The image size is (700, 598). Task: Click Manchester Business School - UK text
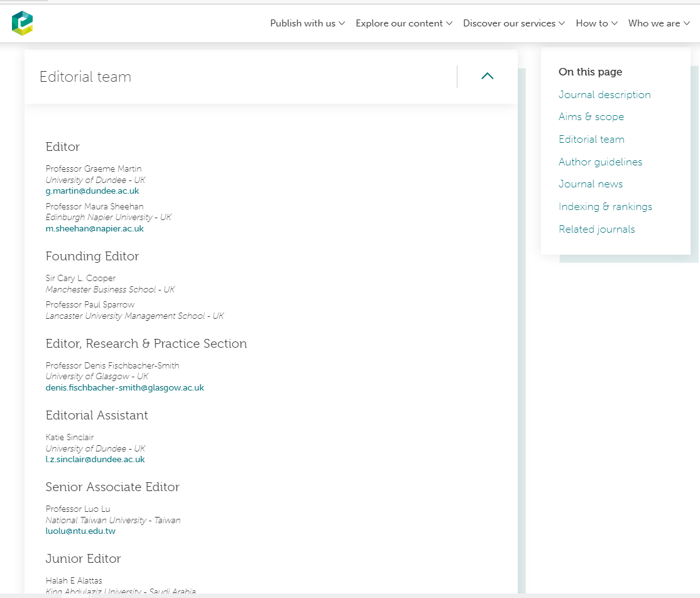110,289
